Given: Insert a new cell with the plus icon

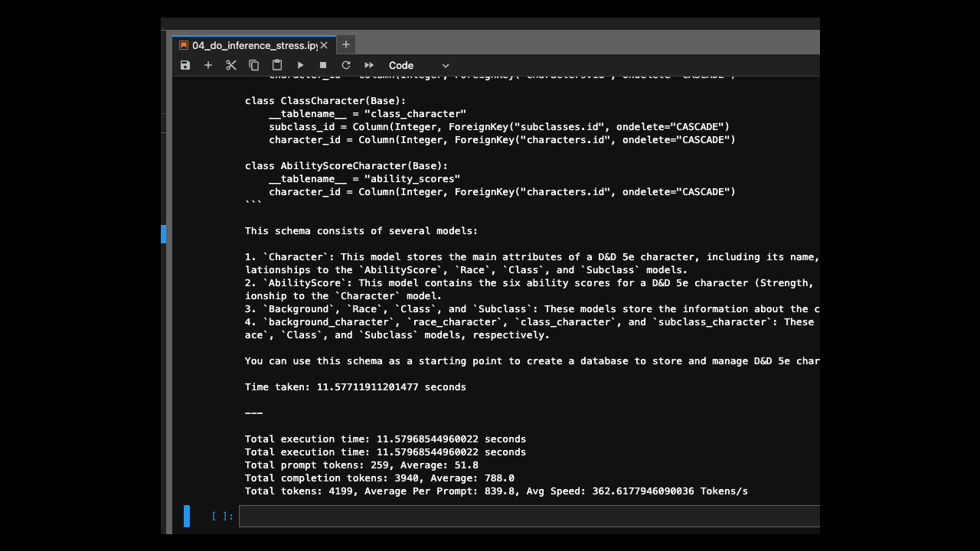Looking at the screenshot, I should 208,66.
